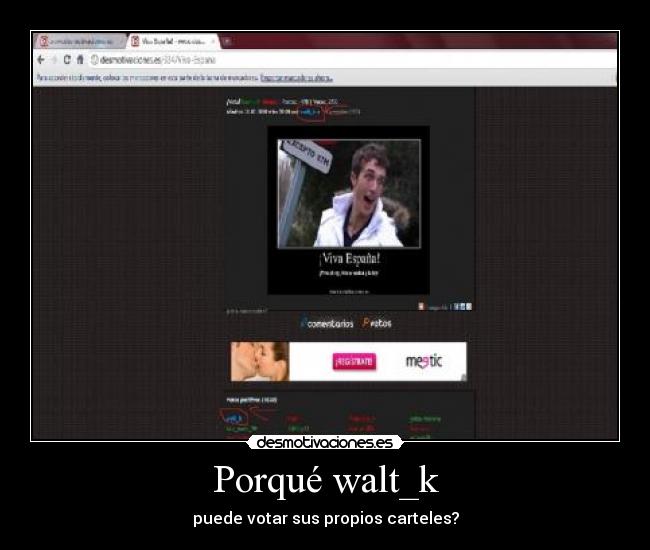
Task: Select the Viva España browser tab
Action: click(x=174, y=41)
